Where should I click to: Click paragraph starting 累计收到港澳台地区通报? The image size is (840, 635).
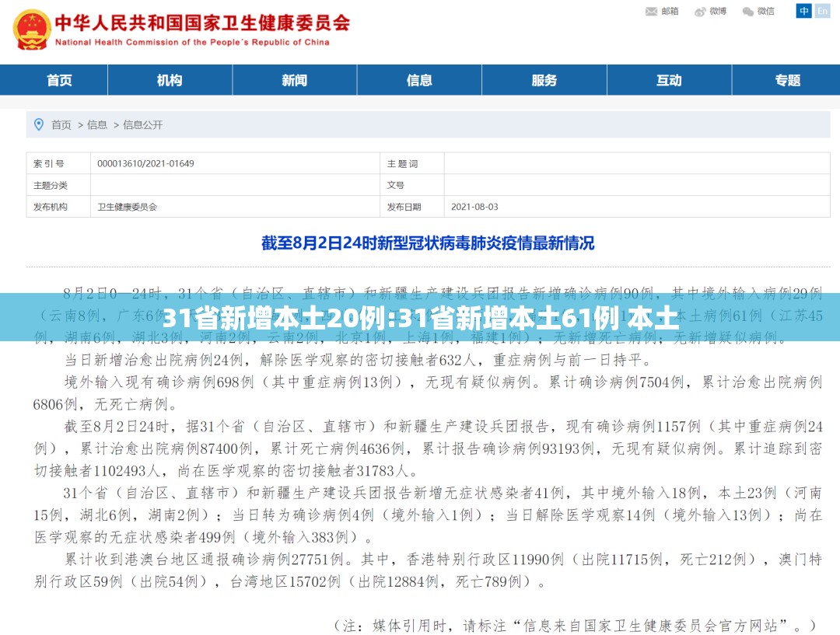(428, 570)
